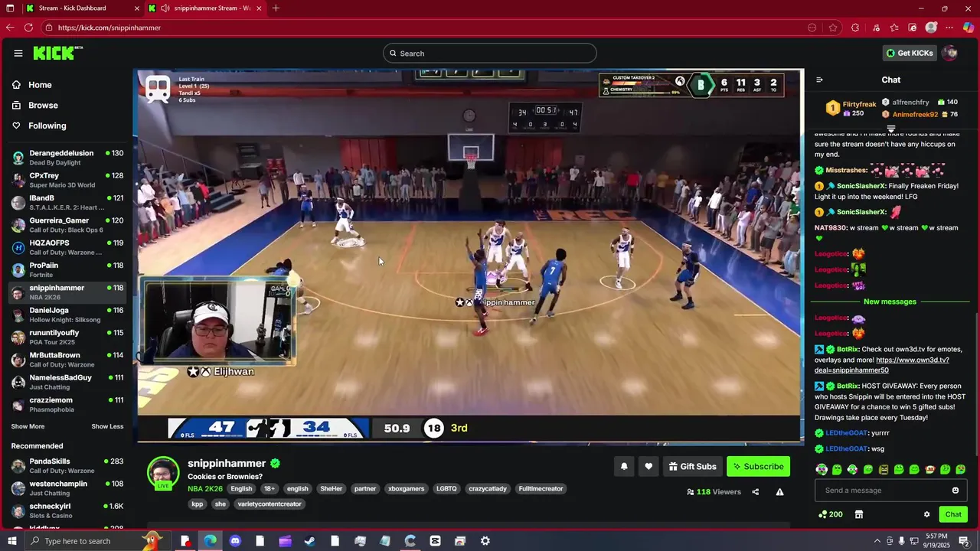Open browser extensions icon

click(x=855, y=28)
